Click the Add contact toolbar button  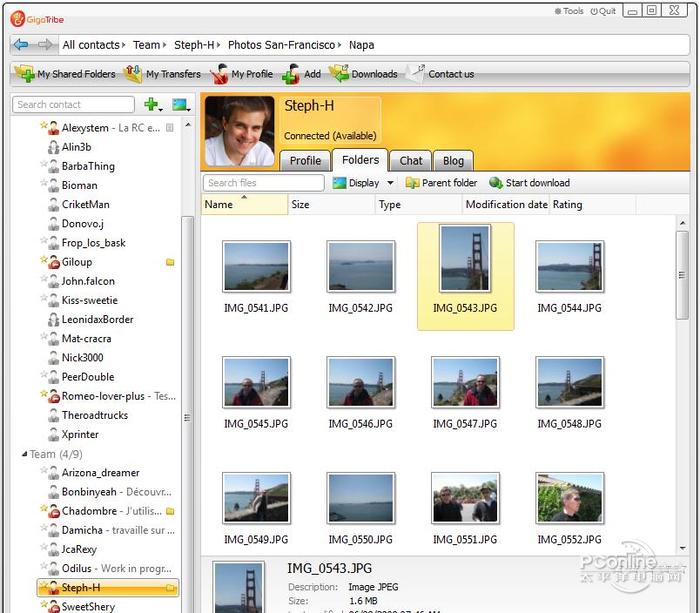point(302,74)
